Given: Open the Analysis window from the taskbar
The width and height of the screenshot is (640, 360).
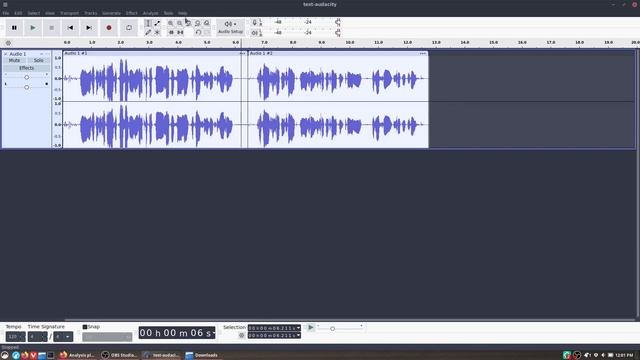Looking at the screenshot, I should pos(77,355).
